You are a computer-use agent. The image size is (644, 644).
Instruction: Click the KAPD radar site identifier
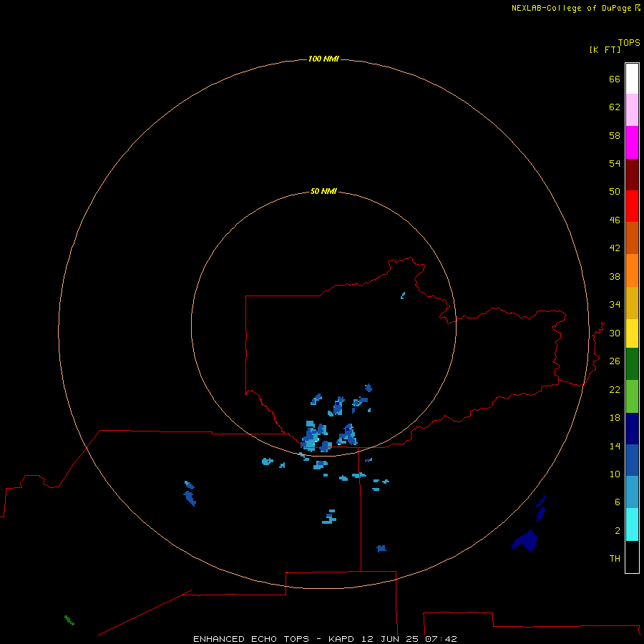tap(341, 639)
